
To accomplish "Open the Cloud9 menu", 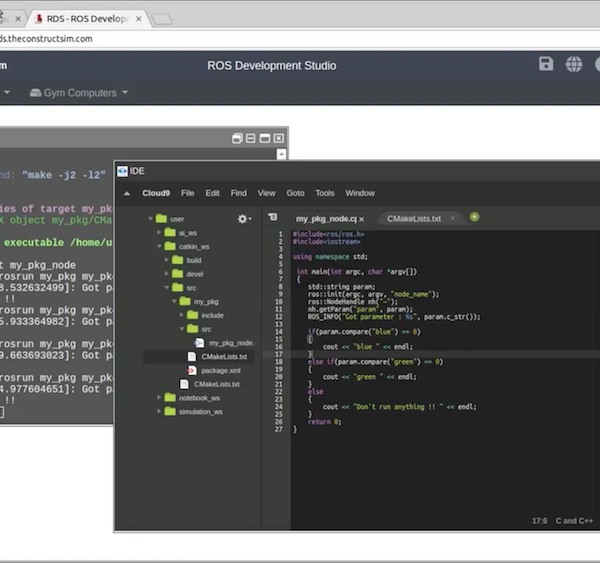I will pyautogui.click(x=156, y=193).
